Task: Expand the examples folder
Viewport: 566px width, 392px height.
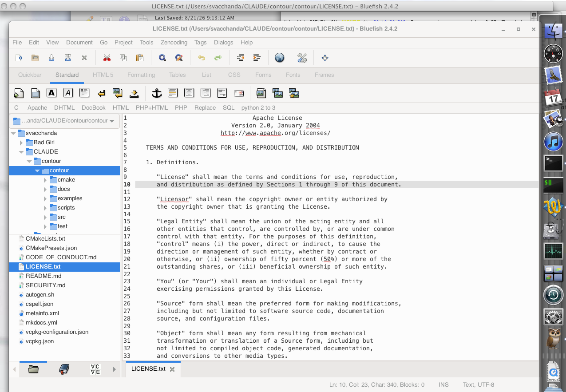Action: [45, 198]
